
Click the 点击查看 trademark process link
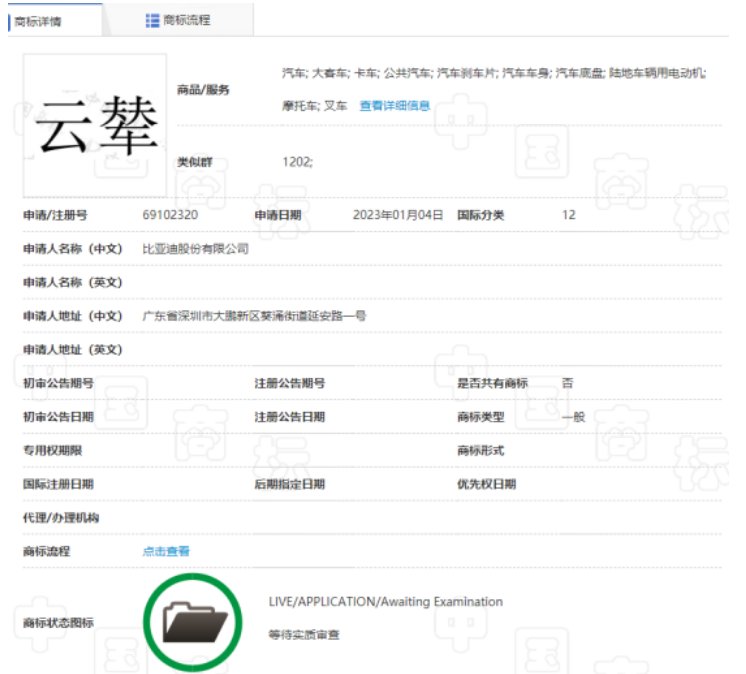click(166, 551)
